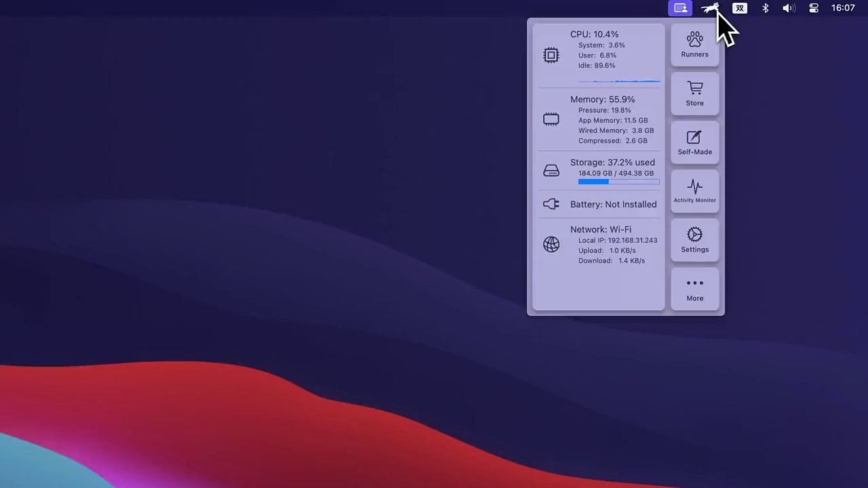
Task: Launch Activity Monitor from the panel
Action: (694, 191)
